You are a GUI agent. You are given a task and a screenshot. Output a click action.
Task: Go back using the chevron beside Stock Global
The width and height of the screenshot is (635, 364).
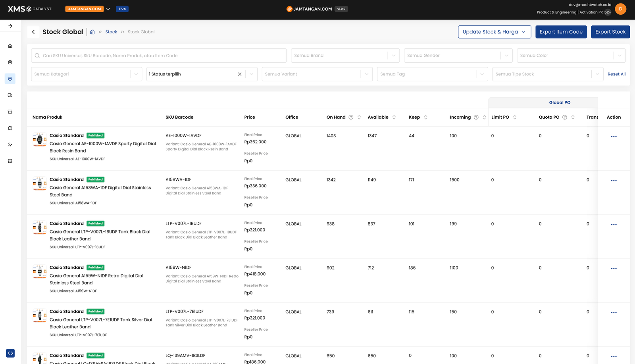(x=33, y=32)
